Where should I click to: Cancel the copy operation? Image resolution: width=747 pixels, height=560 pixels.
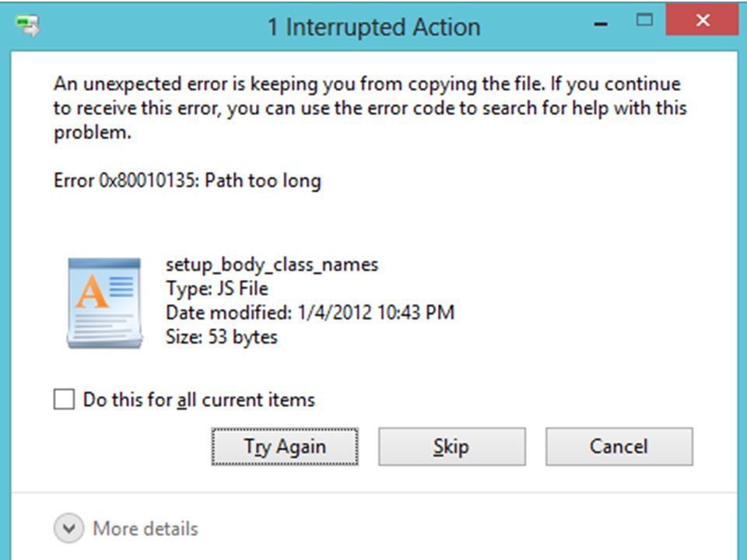point(619,446)
